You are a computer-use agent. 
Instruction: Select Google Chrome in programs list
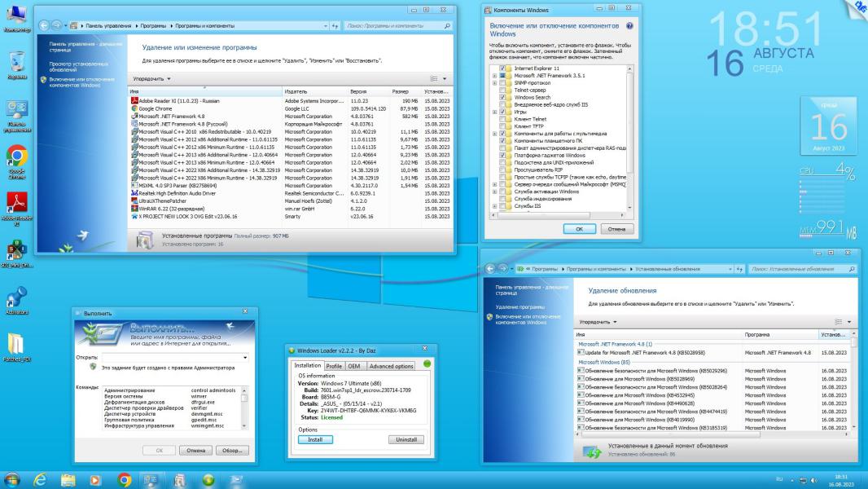pyautogui.click(x=290, y=108)
